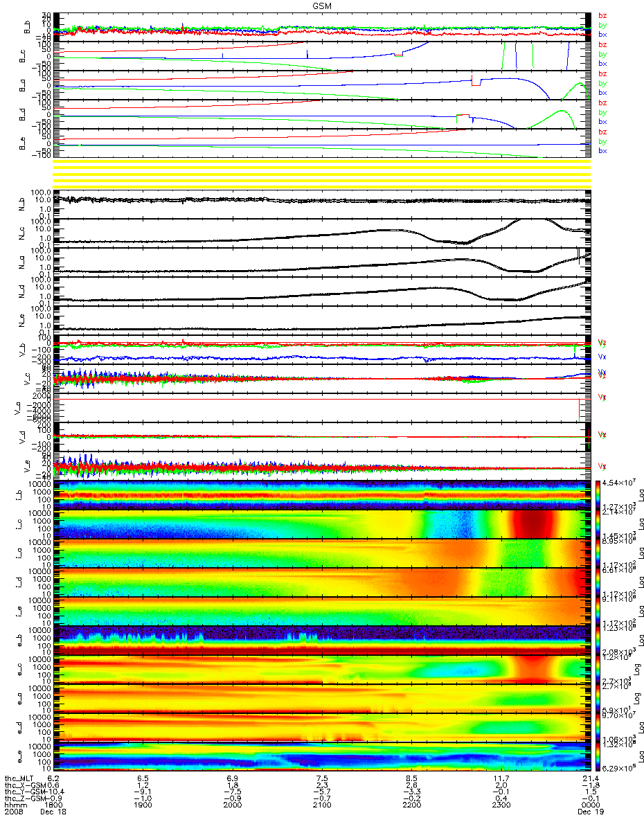
Task: Click the MLT value 11.7
Action: pyautogui.click(x=501, y=779)
